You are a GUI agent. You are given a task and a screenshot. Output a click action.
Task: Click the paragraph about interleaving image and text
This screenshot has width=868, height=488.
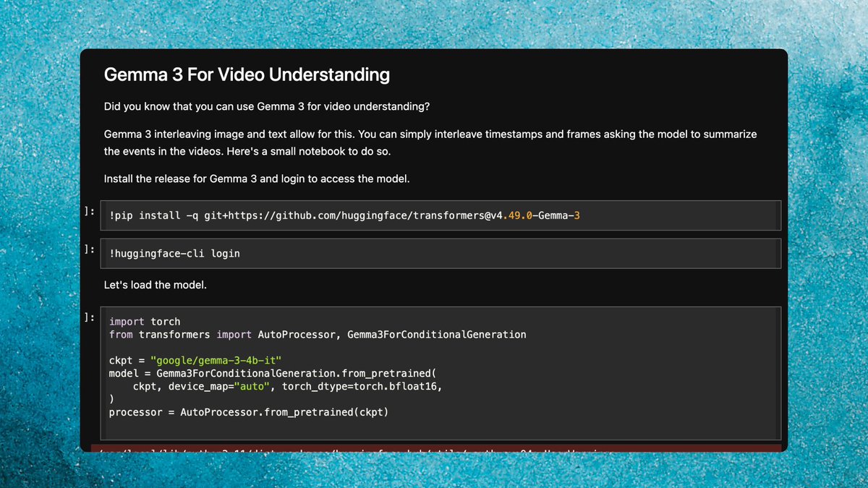tap(430, 143)
